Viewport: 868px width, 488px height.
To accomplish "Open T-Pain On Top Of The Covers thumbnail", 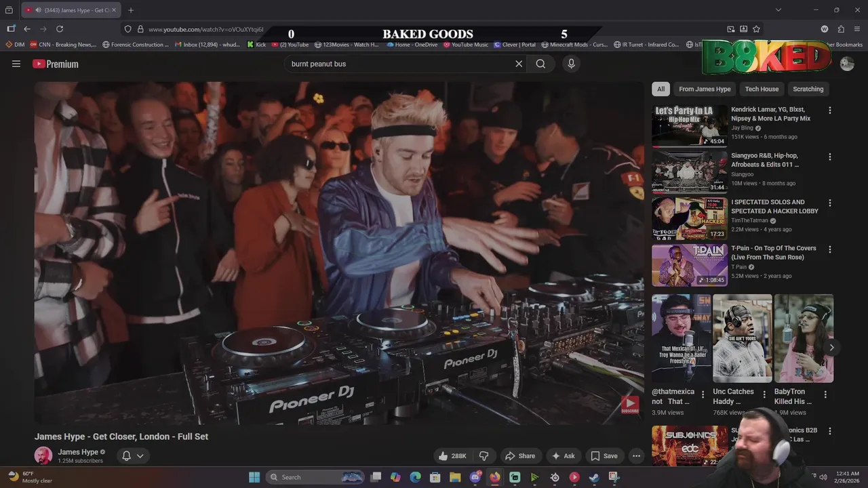I will click(x=690, y=265).
